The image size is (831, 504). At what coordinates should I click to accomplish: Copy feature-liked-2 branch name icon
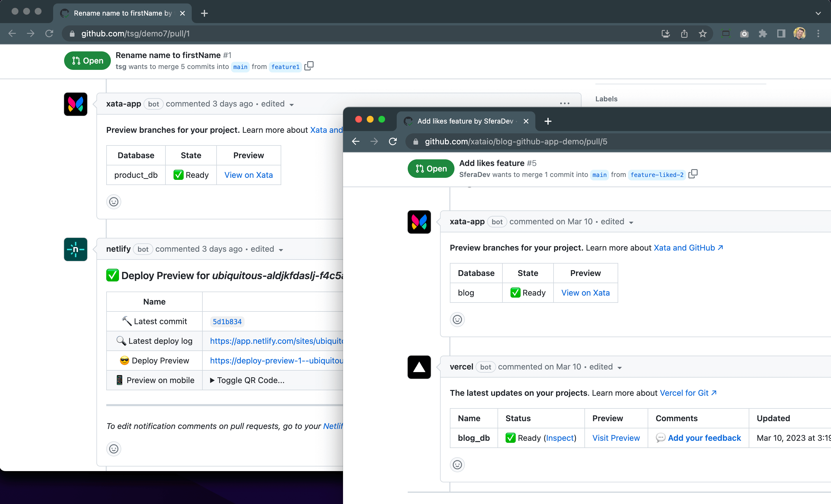coord(693,174)
